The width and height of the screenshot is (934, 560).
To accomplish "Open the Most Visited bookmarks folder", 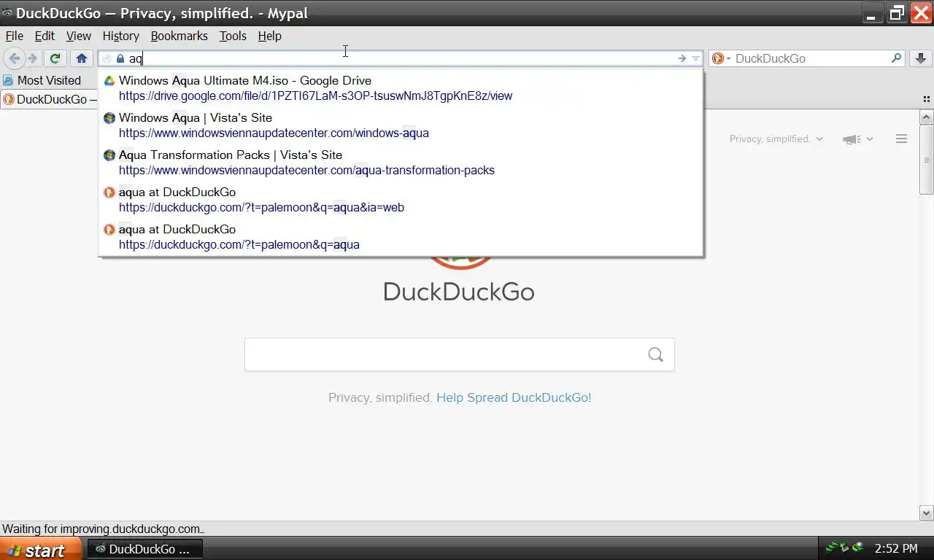I will (x=42, y=80).
